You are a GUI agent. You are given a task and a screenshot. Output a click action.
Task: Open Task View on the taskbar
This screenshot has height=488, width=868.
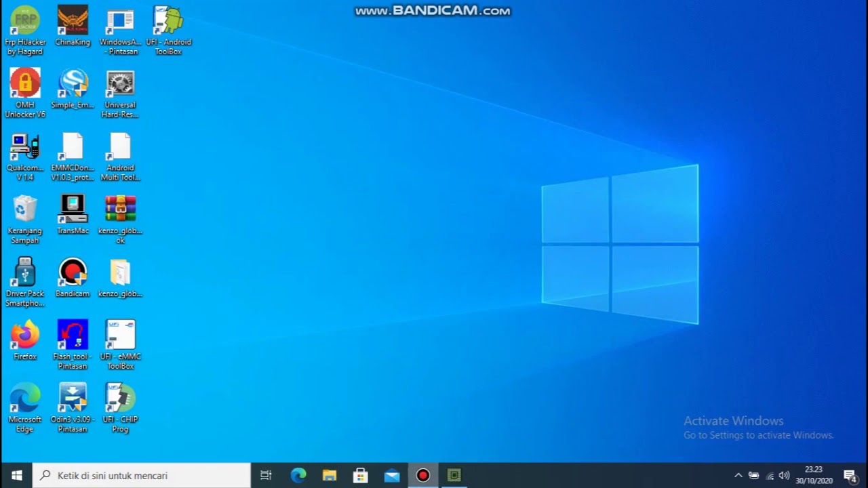click(266, 475)
